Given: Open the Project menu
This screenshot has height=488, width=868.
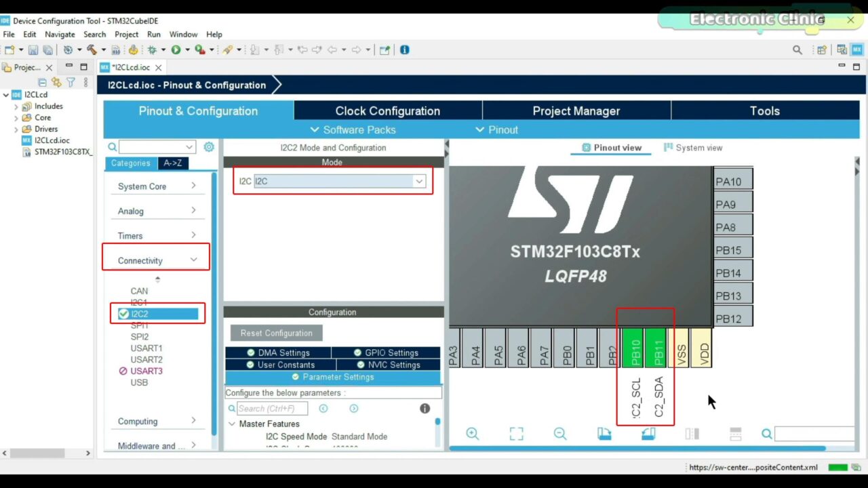Looking at the screenshot, I should [x=126, y=34].
